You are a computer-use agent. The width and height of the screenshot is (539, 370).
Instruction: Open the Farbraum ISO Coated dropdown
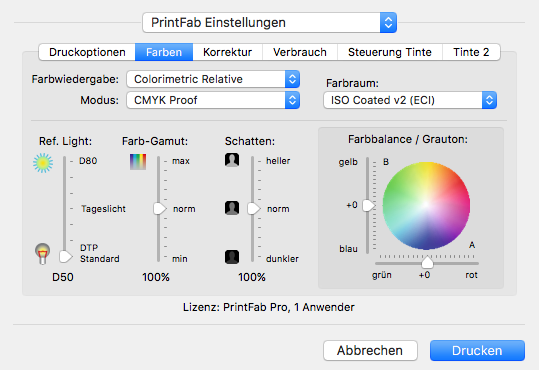coord(410,100)
